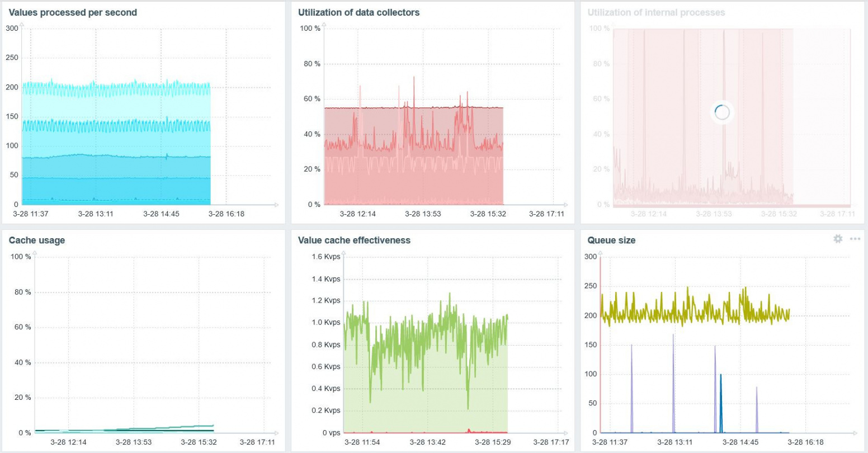
Task: Click the 'Utilization of internal processes' widget title
Action: tap(656, 12)
